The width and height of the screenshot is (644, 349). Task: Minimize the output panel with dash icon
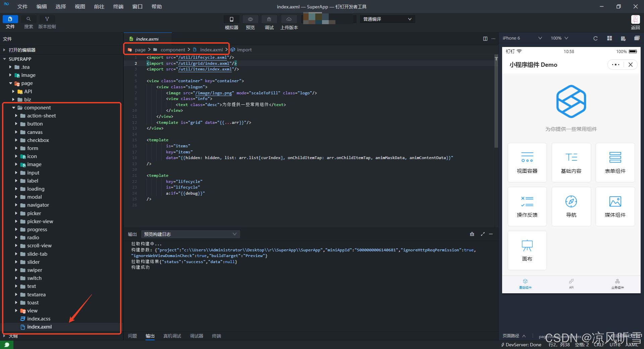click(x=491, y=234)
